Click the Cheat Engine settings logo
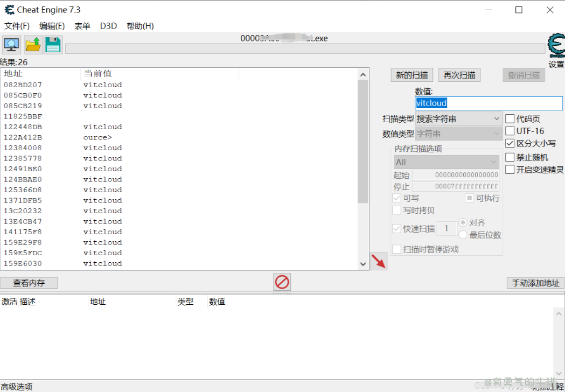This screenshot has height=392, width=565. pyautogui.click(x=555, y=47)
